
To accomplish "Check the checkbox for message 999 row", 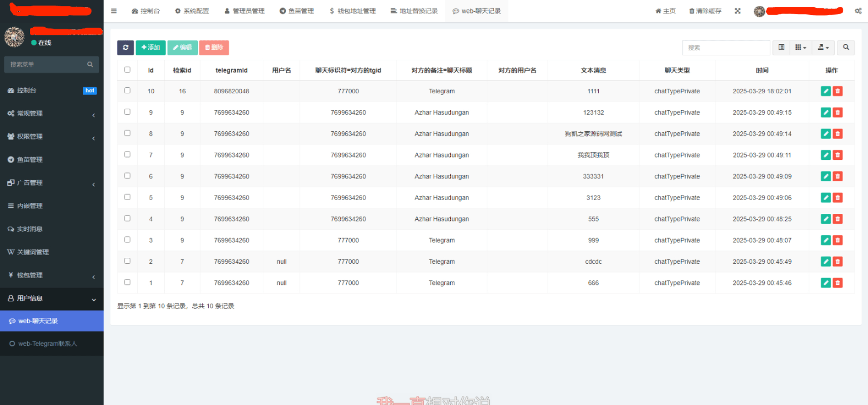I will pos(127,240).
